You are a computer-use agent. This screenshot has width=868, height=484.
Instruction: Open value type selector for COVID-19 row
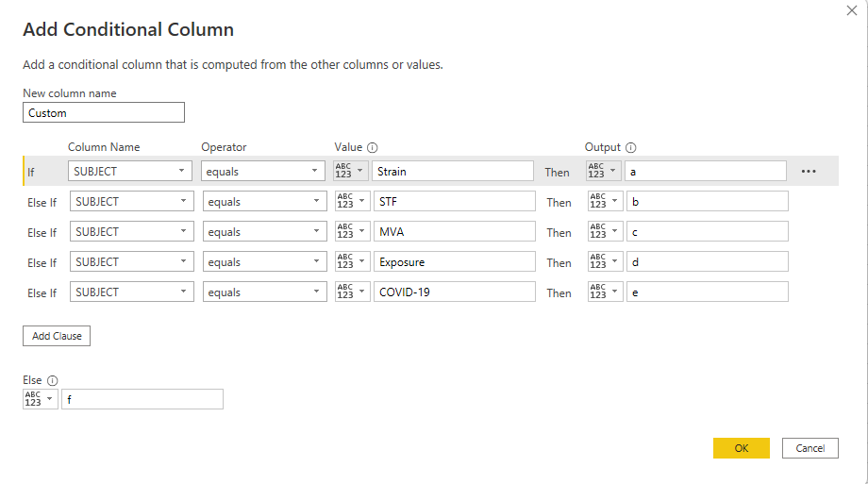point(353,292)
